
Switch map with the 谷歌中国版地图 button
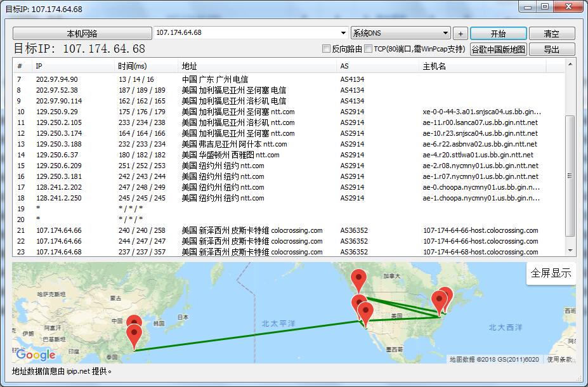coord(499,49)
